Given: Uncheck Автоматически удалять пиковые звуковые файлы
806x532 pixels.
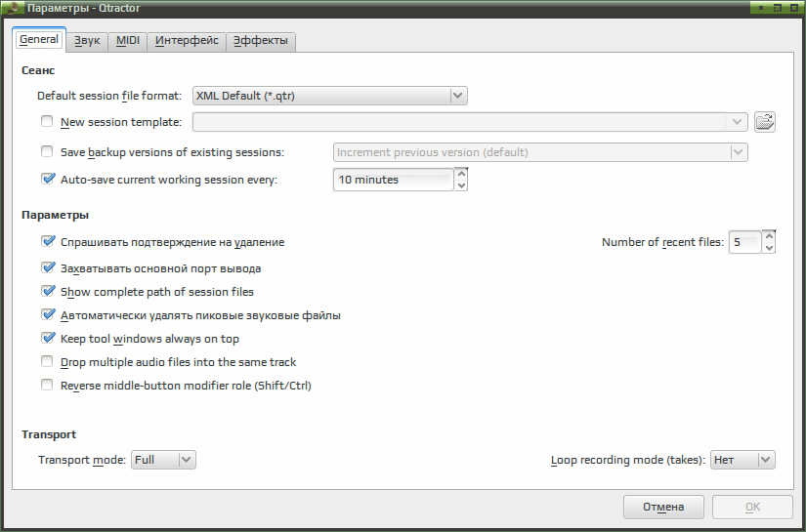Looking at the screenshot, I should [x=48, y=314].
